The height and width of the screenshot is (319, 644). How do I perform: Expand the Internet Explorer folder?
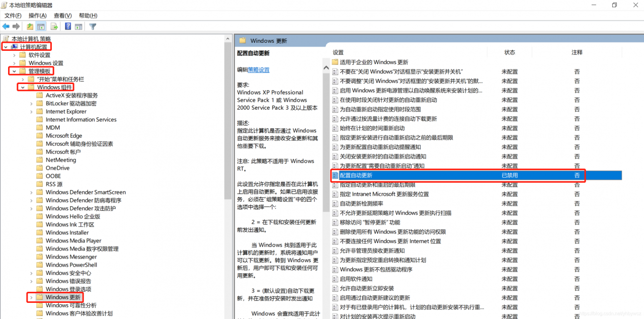click(x=31, y=112)
